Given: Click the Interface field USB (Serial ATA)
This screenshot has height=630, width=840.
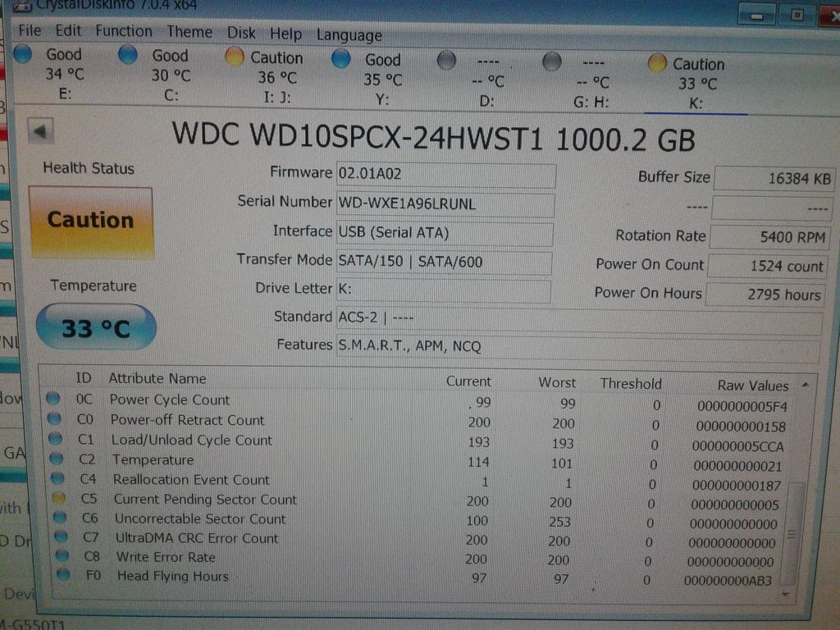Looking at the screenshot, I should click(445, 233).
